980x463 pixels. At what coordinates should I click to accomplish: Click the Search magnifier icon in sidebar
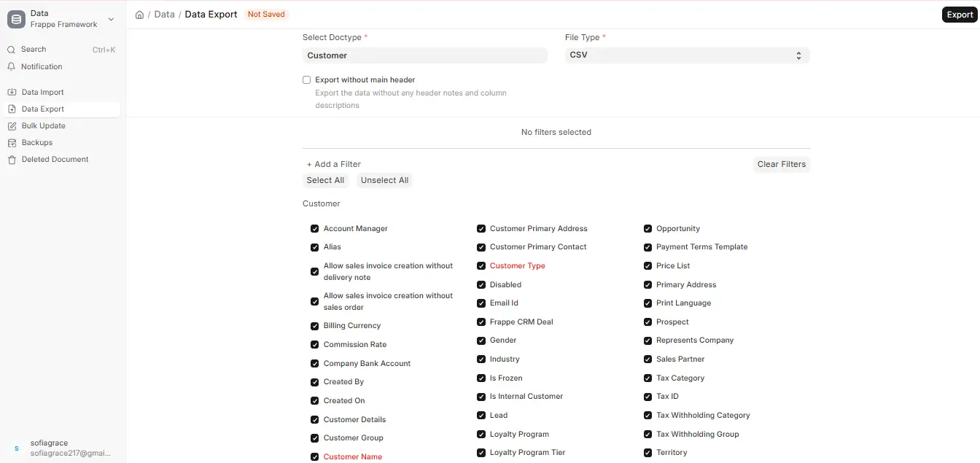[11, 50]
